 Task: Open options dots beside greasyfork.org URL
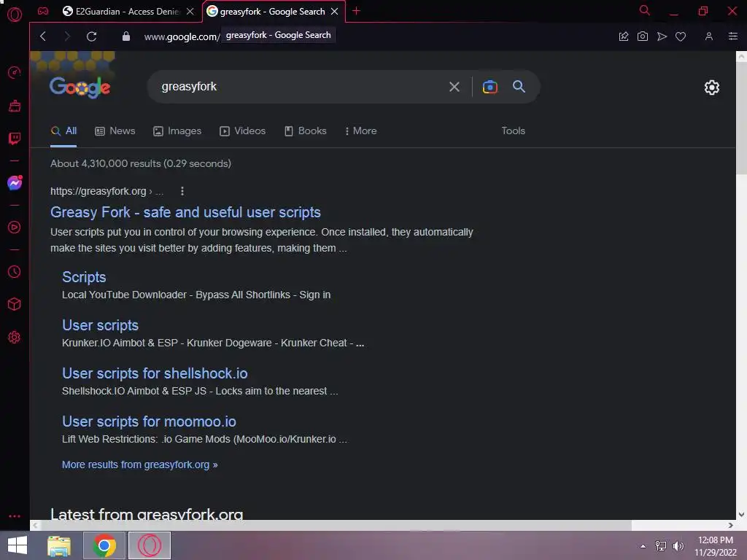pos(182,191)
